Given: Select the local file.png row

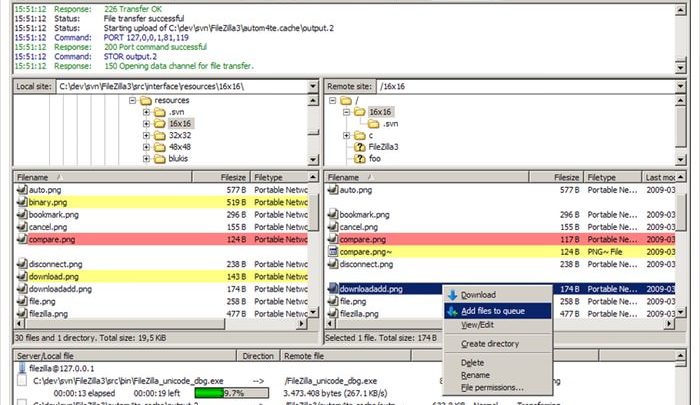Looking at the screenshot, I should click(x=161, y=301).
